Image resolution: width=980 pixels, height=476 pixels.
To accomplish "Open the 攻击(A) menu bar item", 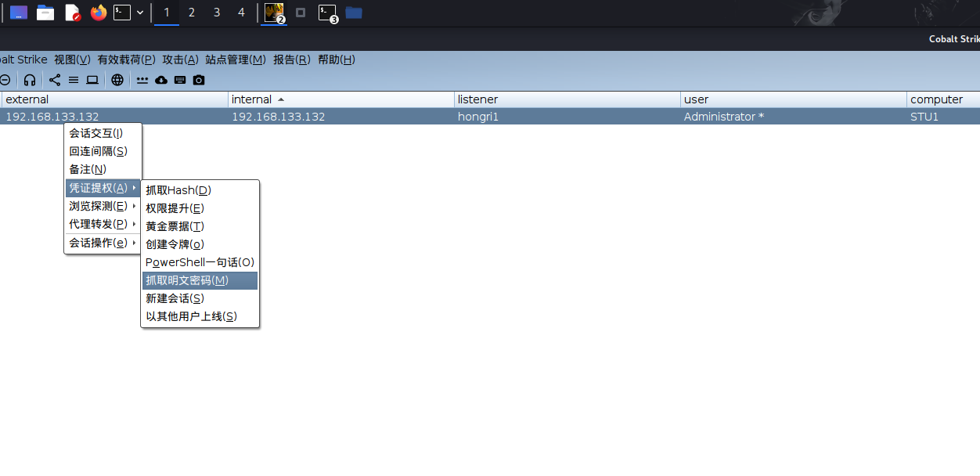I will click(180, 59).
